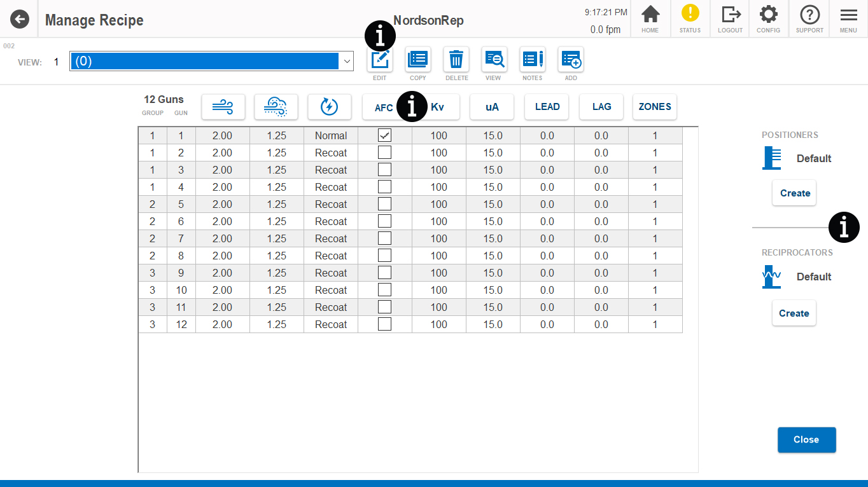Open the hamburger Menu

click(x=848, y=19)
